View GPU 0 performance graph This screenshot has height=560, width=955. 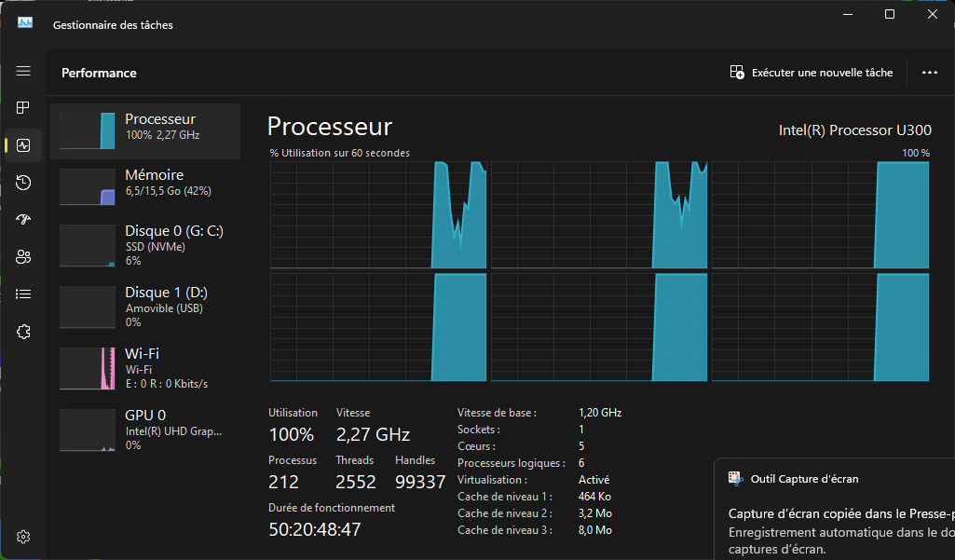coord(145,430)
